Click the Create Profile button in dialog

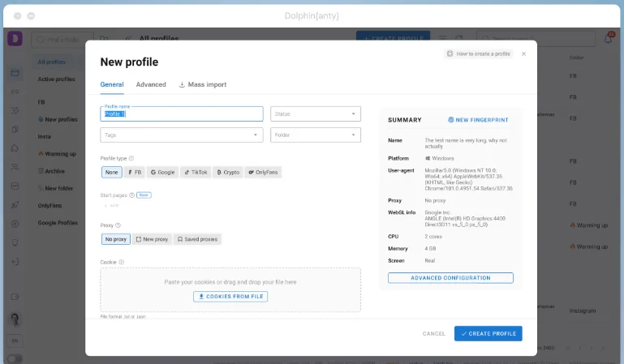(x=488, y=333)
